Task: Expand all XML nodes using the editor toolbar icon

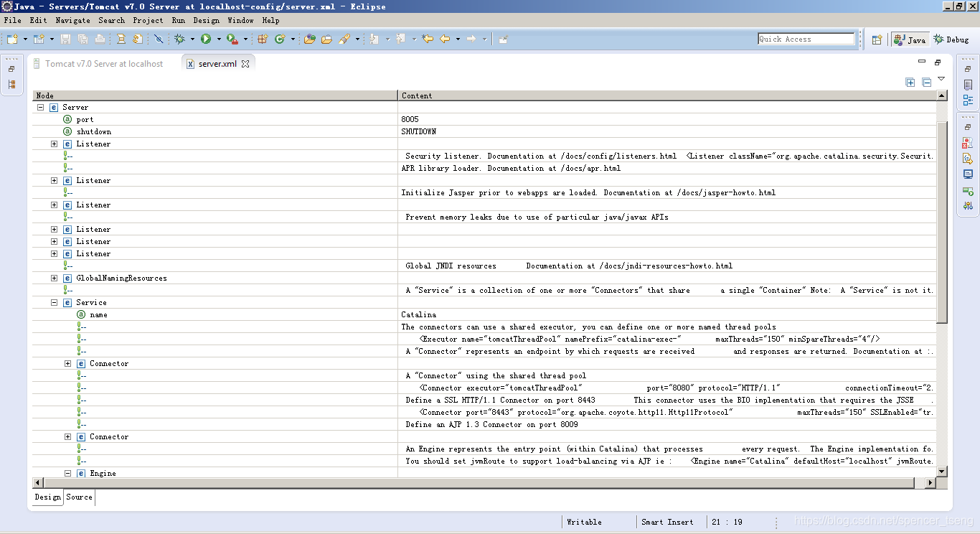Action: pos(910,83)
